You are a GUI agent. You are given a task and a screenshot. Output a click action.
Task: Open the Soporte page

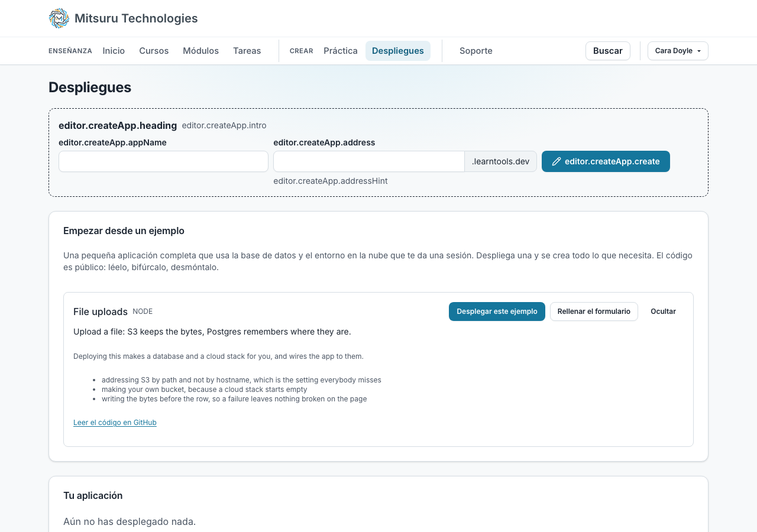476,51
